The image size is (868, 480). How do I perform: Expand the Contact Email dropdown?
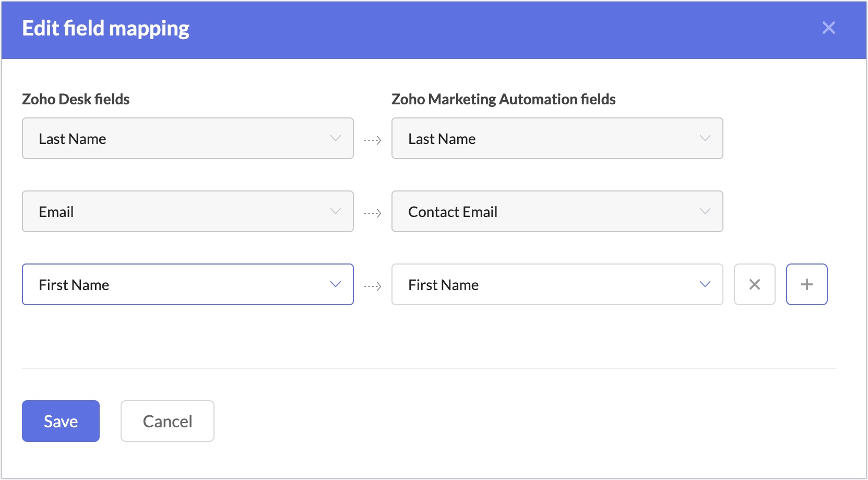click(557, 211)
